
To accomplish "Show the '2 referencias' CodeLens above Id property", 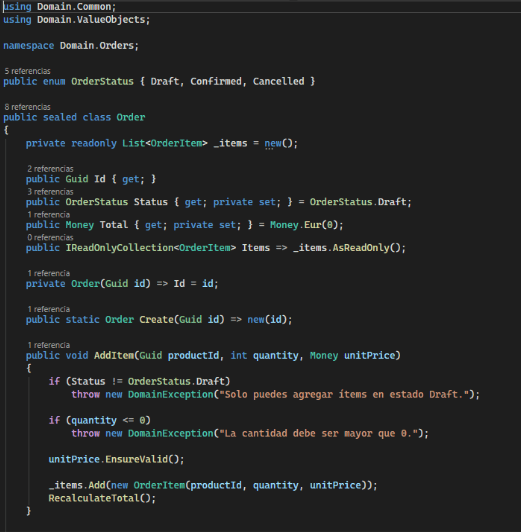I will coord(50,169).
